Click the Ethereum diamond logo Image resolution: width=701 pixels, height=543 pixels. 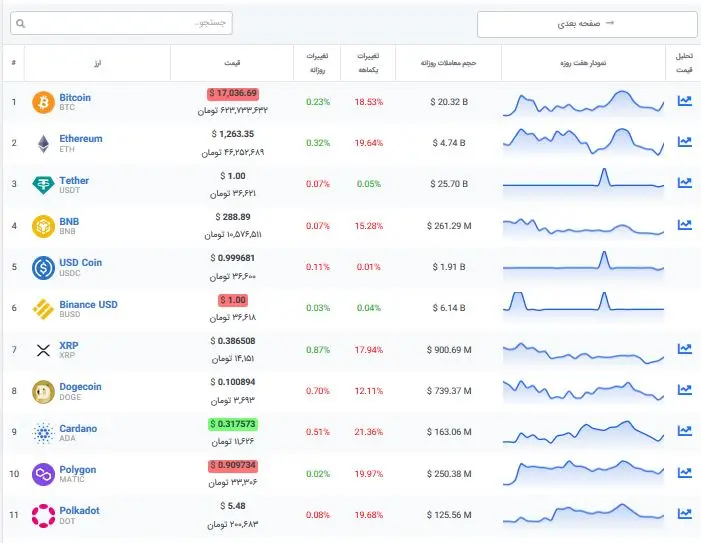click(x=43, y=143)
